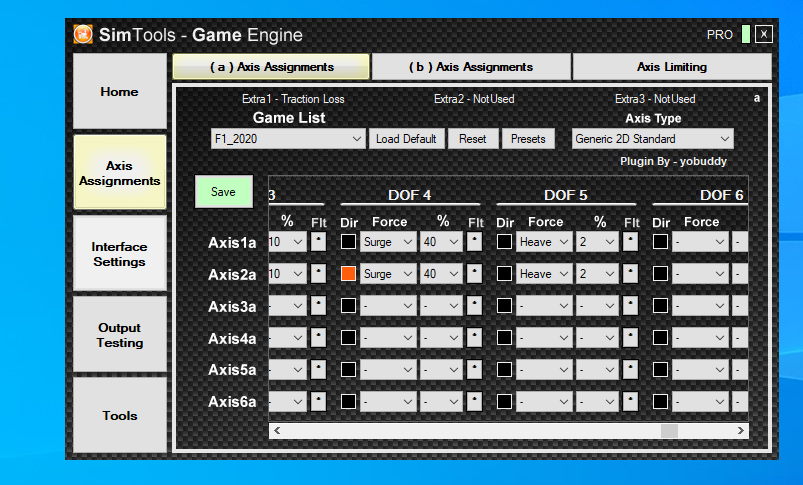Viewport: 803px width, 485px height.
Task: Switch to Axis Limiting tab
Action: click(x=672, y=67)
